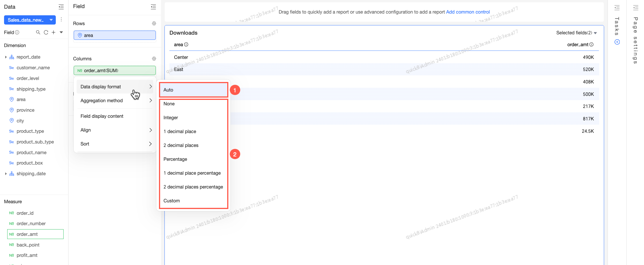Click report_date hierarchy icon
This screenshot has height=265, width=644.
[x=12, y=57]
